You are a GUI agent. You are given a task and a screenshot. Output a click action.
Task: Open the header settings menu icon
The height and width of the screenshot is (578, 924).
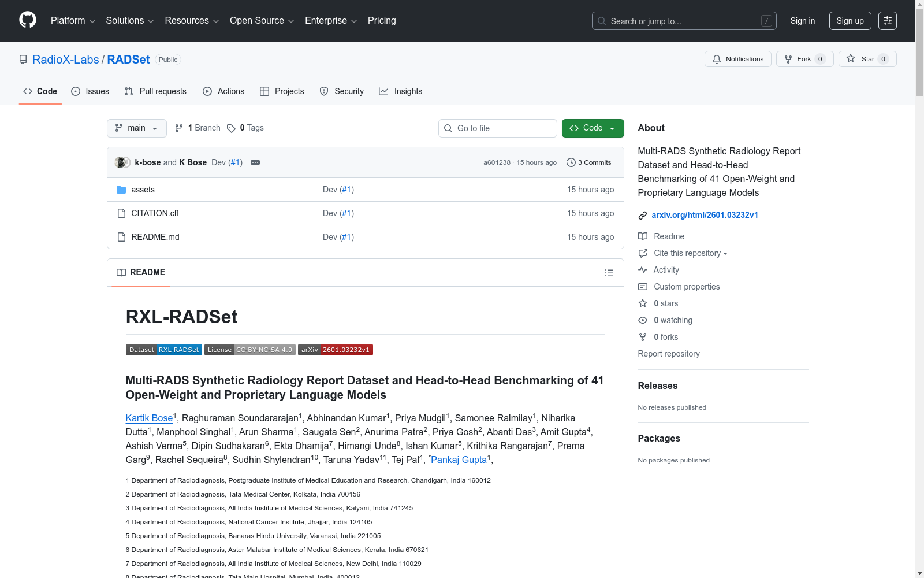[888, 21]
